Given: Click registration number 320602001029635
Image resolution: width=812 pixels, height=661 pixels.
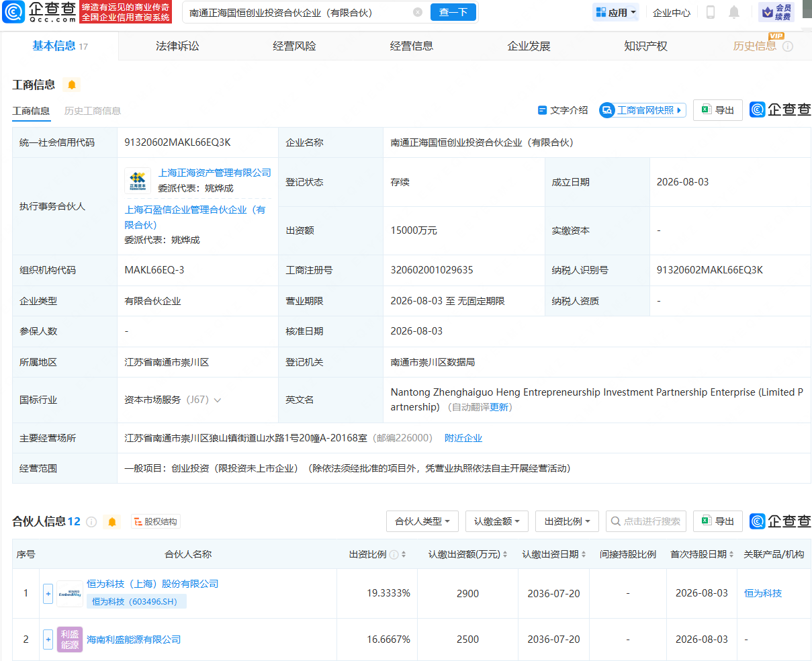Looking at the screenshot, I should click(x=432, y=270).
